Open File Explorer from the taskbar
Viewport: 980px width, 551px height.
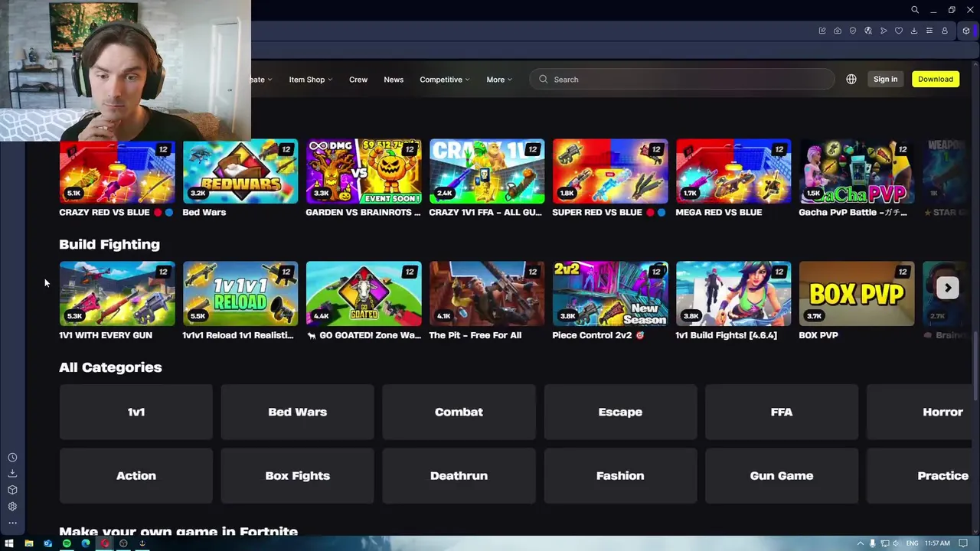click(28, 543)
